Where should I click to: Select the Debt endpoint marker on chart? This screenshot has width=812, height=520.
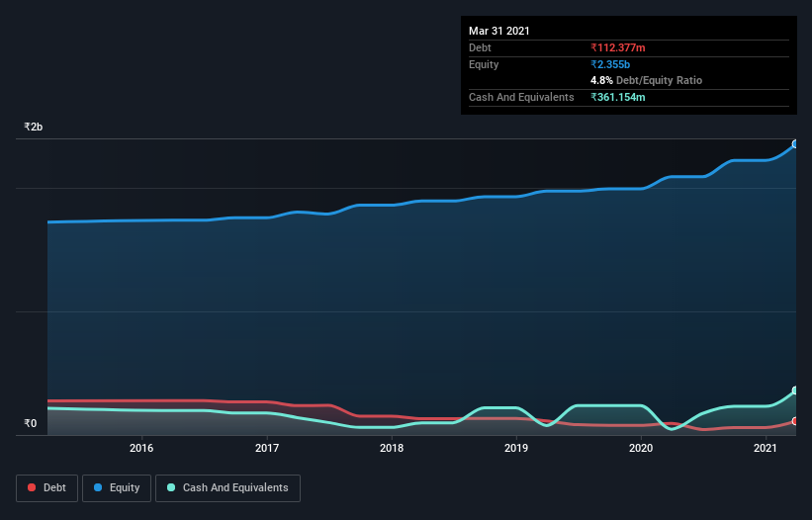pyautogui.click(x=795, y=421)
